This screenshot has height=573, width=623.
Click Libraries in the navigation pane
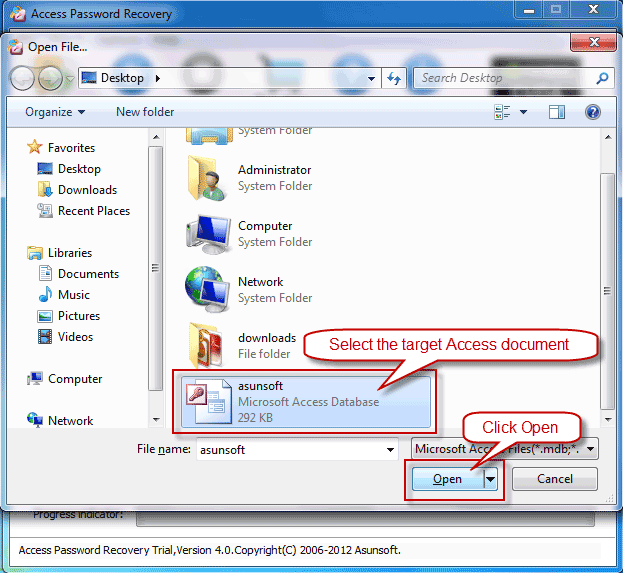point(60,253)
